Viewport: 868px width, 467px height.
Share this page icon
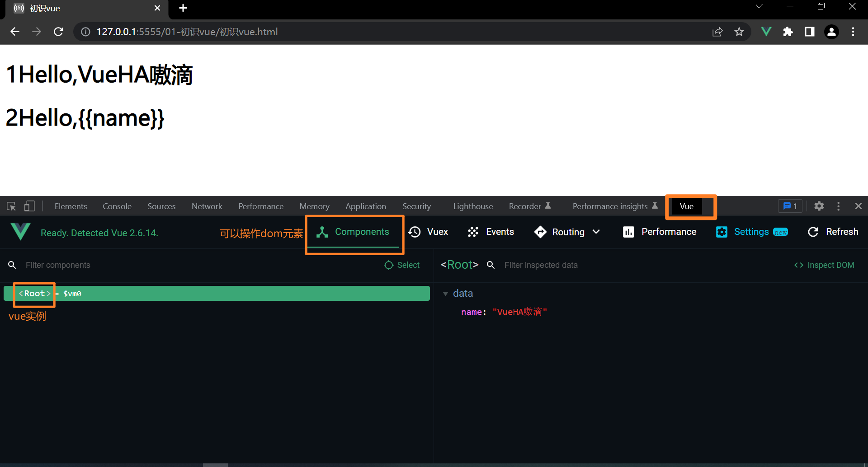[x=717, y=32]
